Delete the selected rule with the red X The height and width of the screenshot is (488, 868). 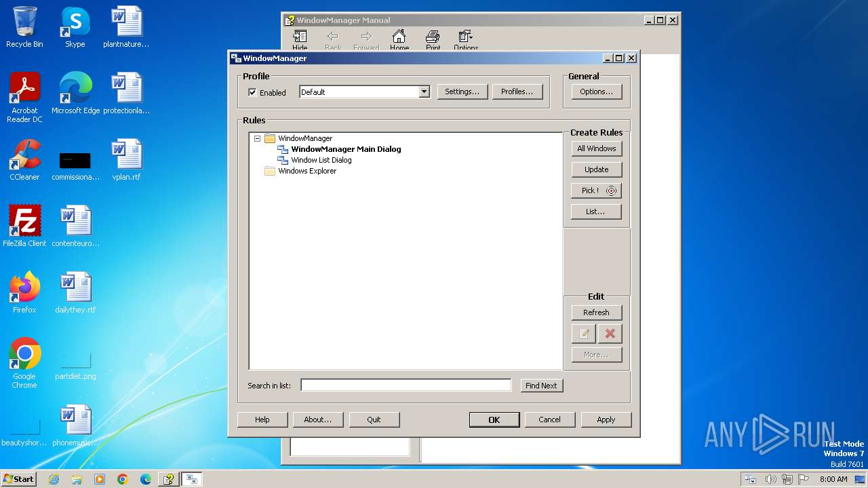coord(610,333)
